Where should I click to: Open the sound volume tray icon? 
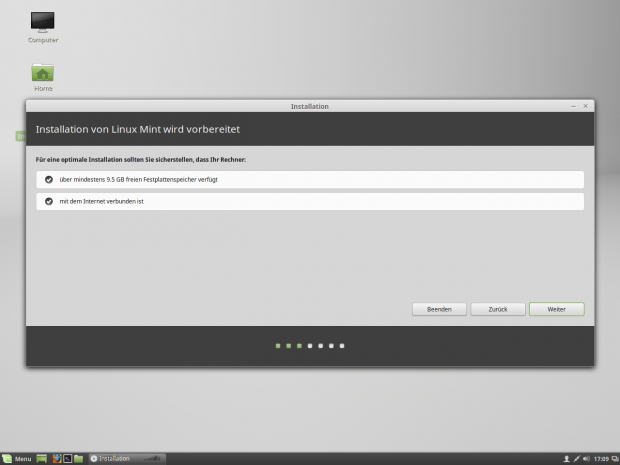click(x=586, y=459)
